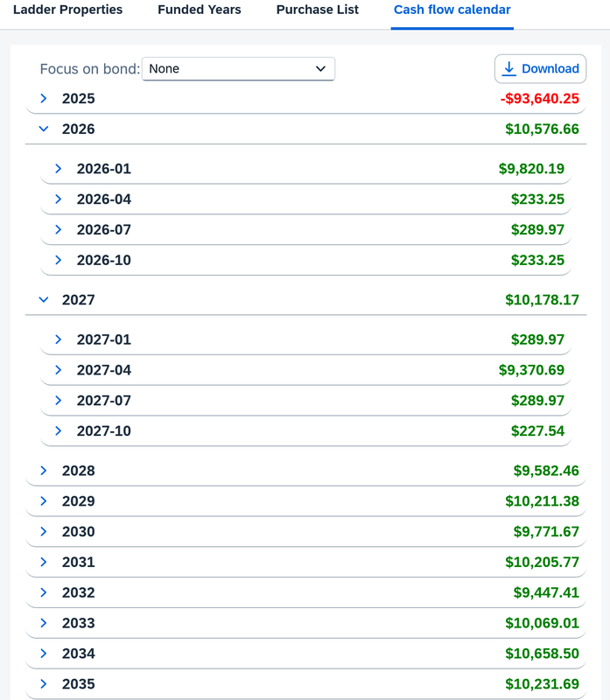This screenshot has height=700, width=610.
Task: Expand the 2025 year row chevron
Action: coord(43,98)
